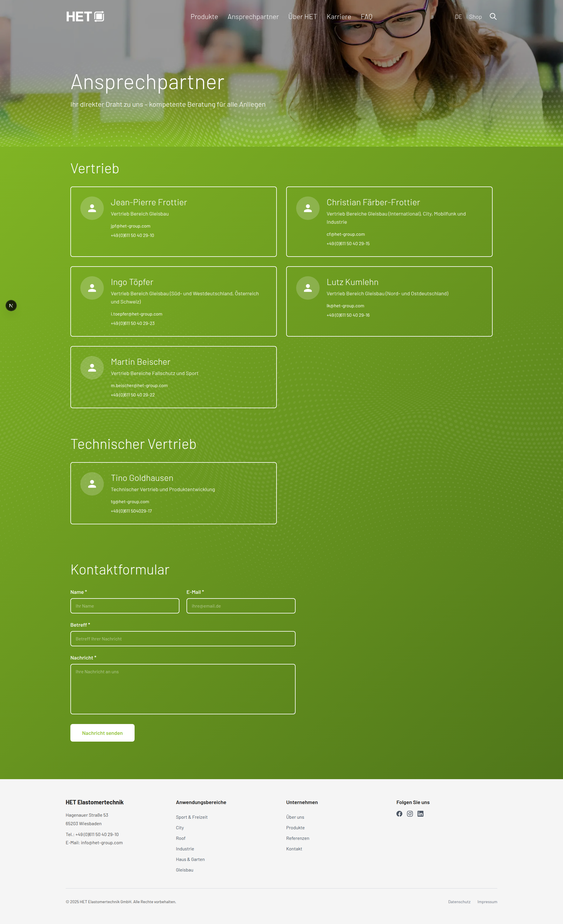The width and height of the screenshot is (563, 924).
Task: Open the Instagram icon in footer
Action: (x=410, y=814)
